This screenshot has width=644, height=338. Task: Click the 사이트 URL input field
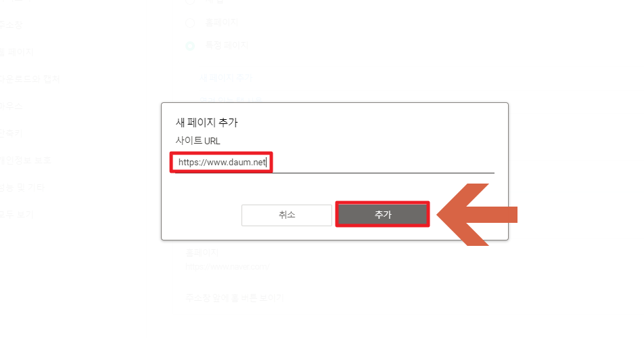[335, 163]
